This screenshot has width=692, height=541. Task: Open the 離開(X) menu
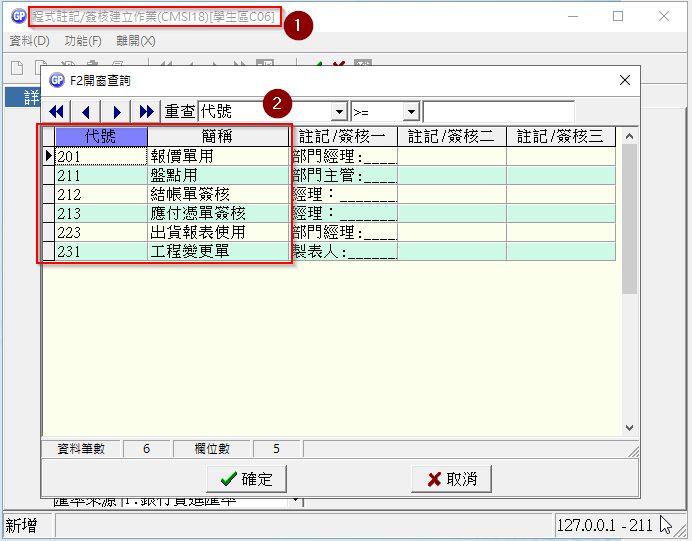coord(135,41)
